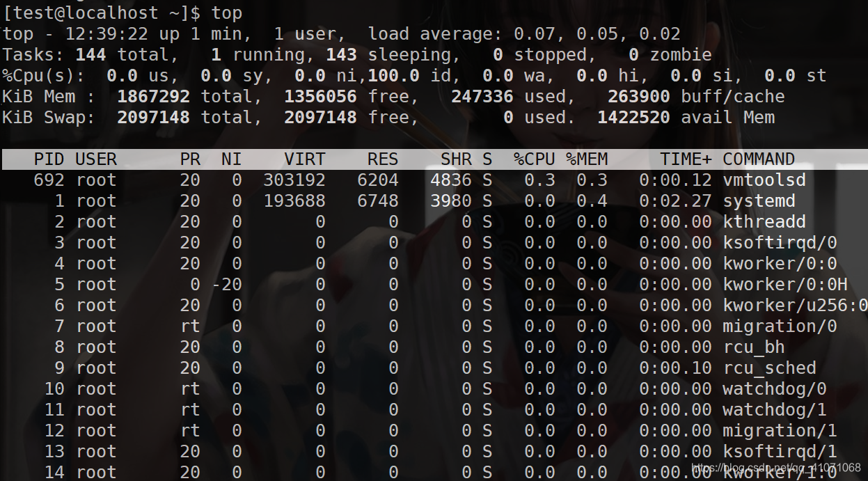
Task: Click the VIRT value 303192
Action: 294,180
